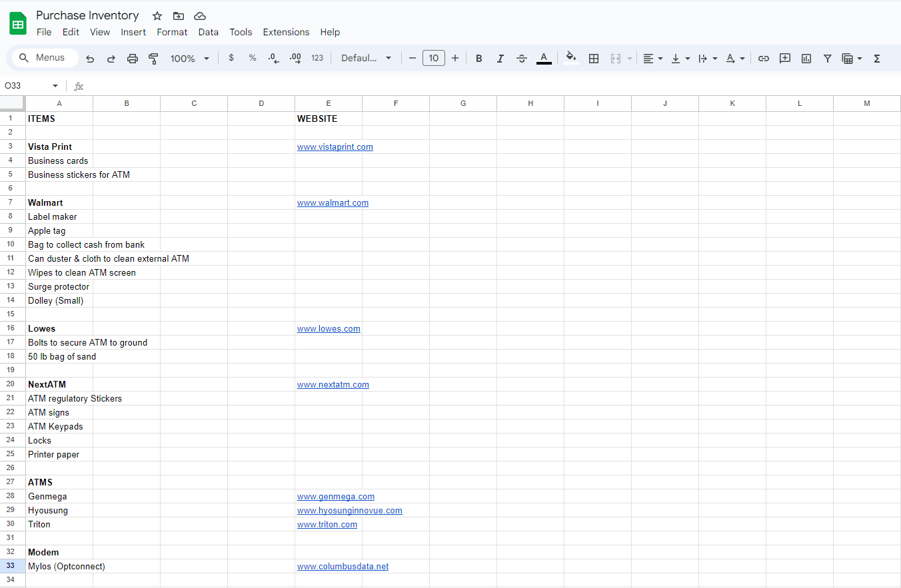Click the www.columbusdata.net link
Screen dimensions: 901x588
(343, 567)
